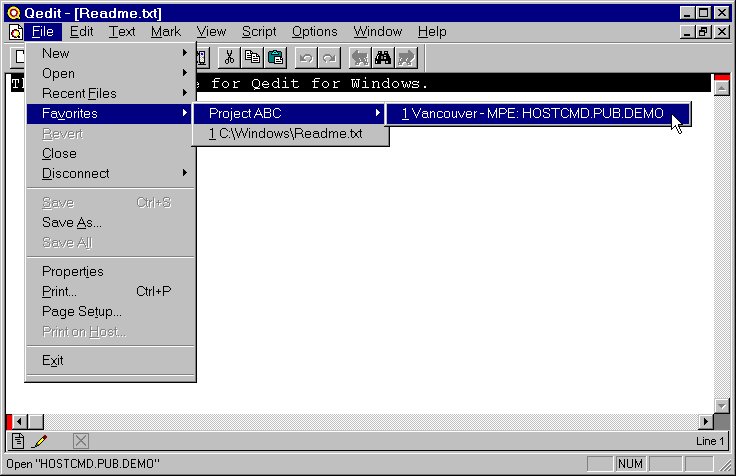
Task: Open the Help menu
Action: [x=432, y=32]
